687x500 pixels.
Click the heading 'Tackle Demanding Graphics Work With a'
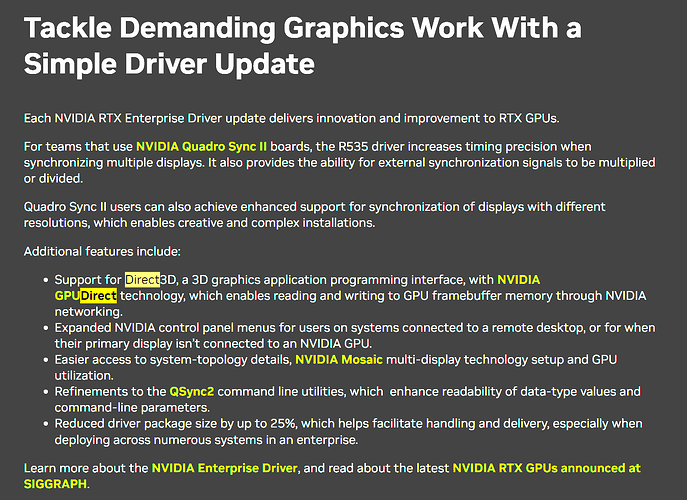303,28
